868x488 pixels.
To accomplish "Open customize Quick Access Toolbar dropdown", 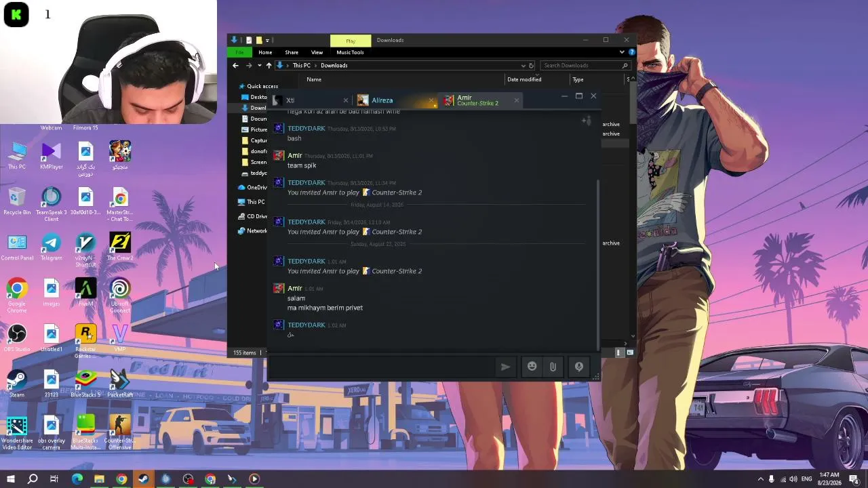I will click(267, 41).
